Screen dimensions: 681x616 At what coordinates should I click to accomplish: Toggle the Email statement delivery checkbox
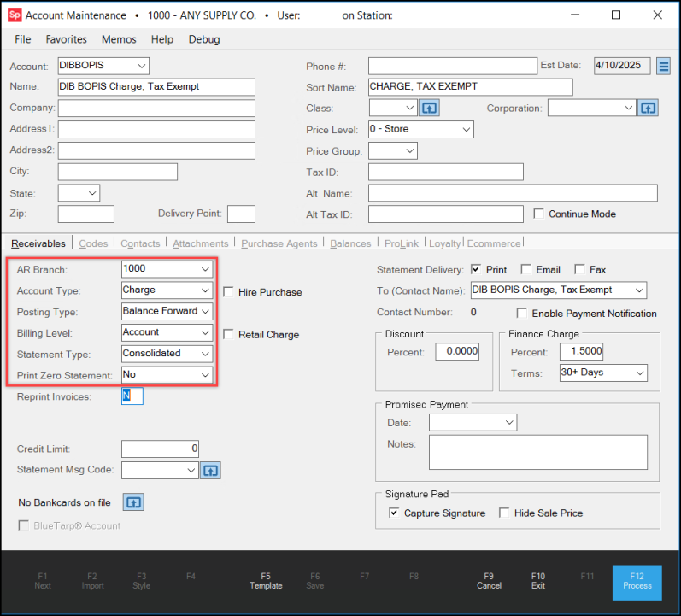pos(526,270)
